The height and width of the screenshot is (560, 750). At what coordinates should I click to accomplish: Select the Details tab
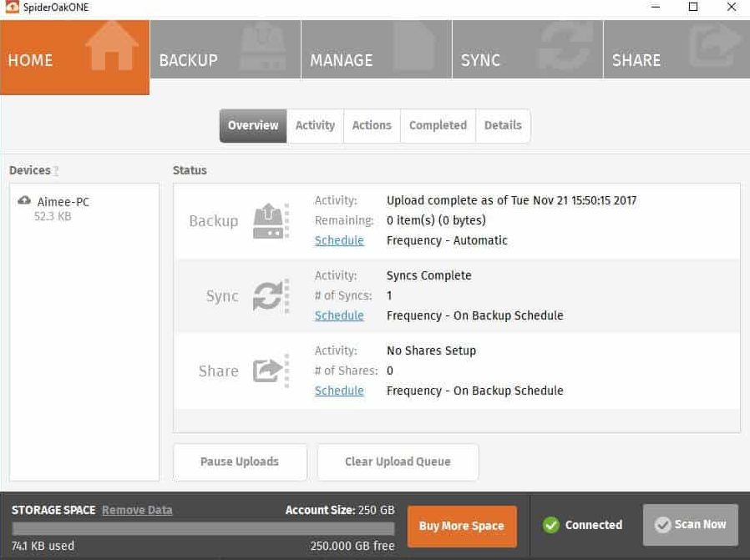pyautogui.click(x=503, y=125)
